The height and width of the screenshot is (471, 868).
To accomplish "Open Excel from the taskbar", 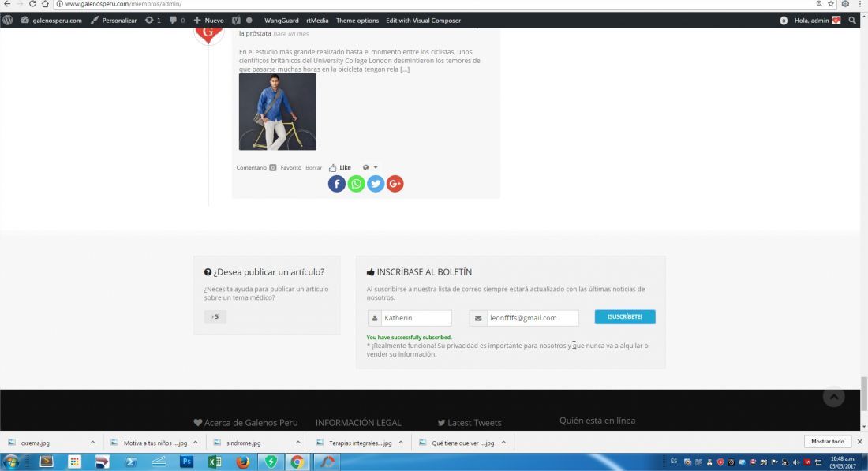I will [x=215, y=462].
